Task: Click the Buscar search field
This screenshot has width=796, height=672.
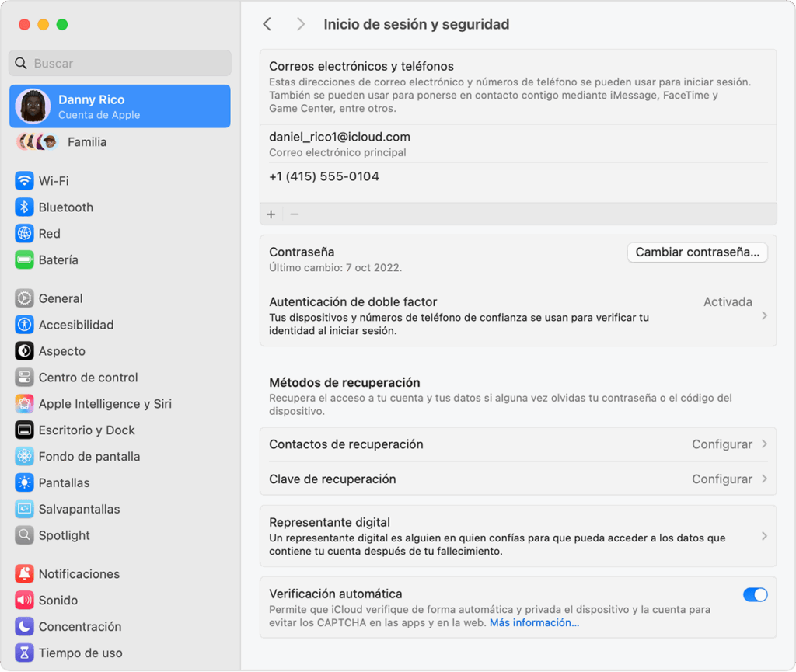Action: point(120,64)
